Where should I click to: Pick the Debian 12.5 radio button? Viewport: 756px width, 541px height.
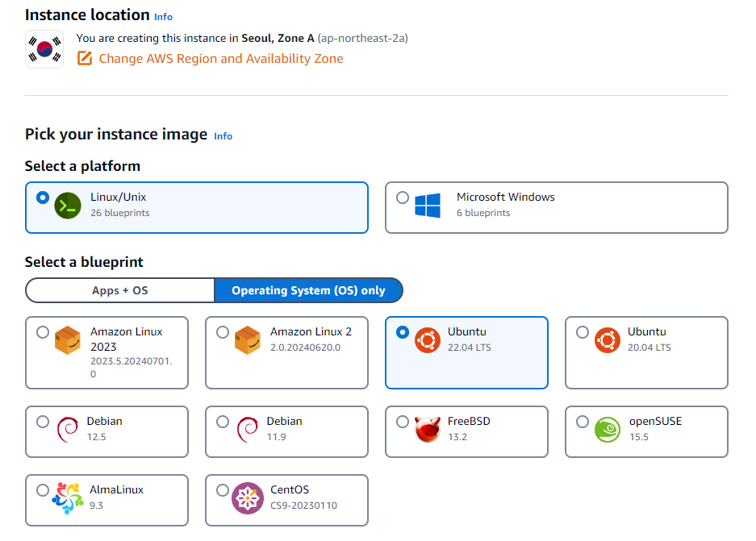point(43,422)
